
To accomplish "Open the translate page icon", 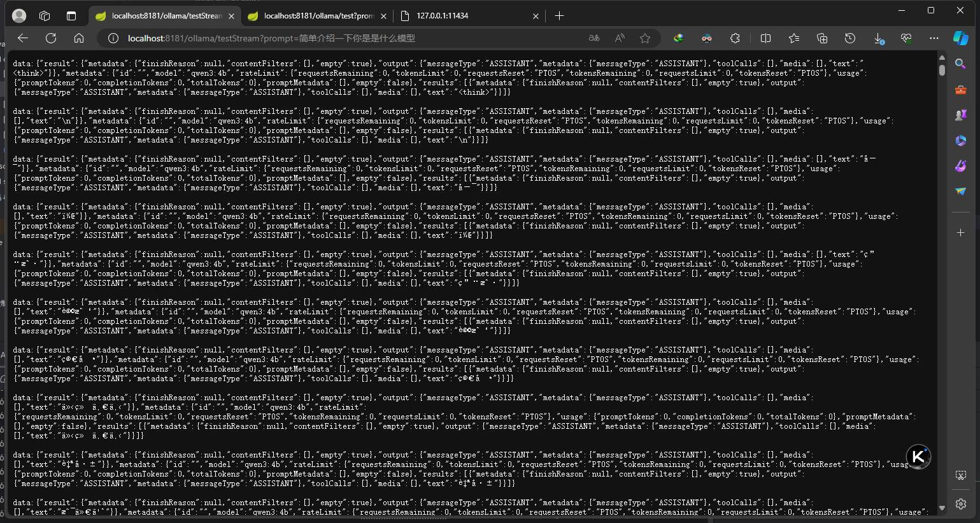I will point(594,38).
